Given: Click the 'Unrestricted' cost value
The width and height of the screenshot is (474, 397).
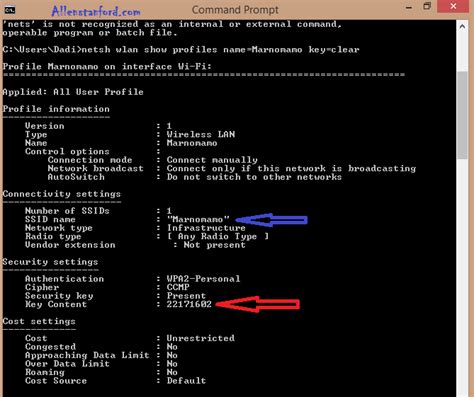Looking at the screenshot, I should pyautogui.click(x=201, y=338).
